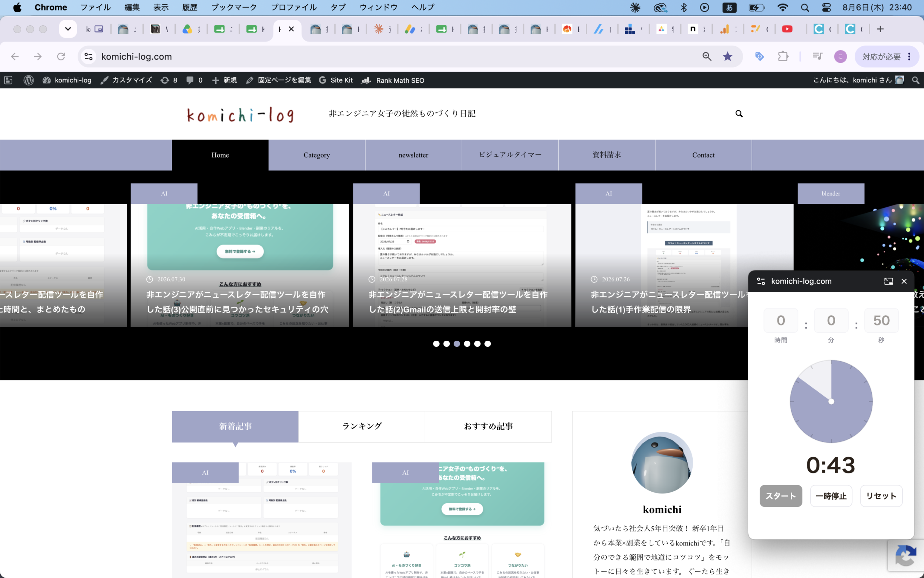Image resolution: width=924 pixels, height=578 pixels.
Task: Open macOS Spotlight search in menu bar
Action: (805, 7)
